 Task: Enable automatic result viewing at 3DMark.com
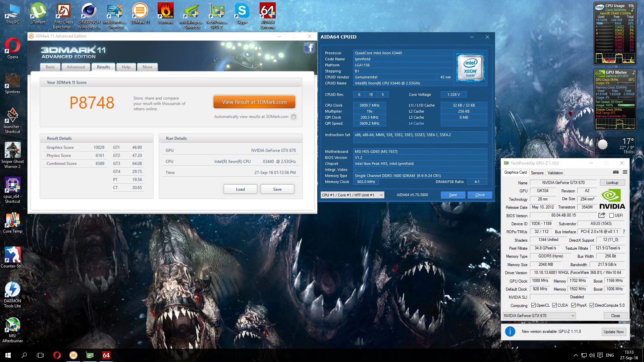(x=293, y=117)
